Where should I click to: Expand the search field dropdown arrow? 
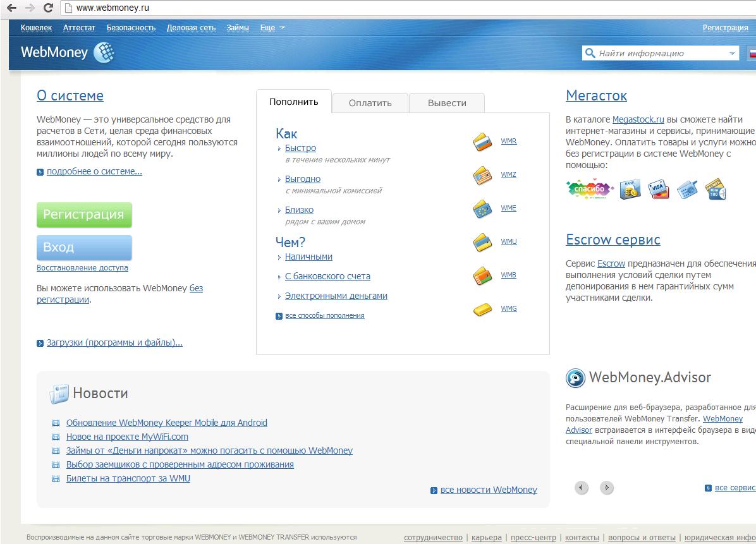(732, 53)
